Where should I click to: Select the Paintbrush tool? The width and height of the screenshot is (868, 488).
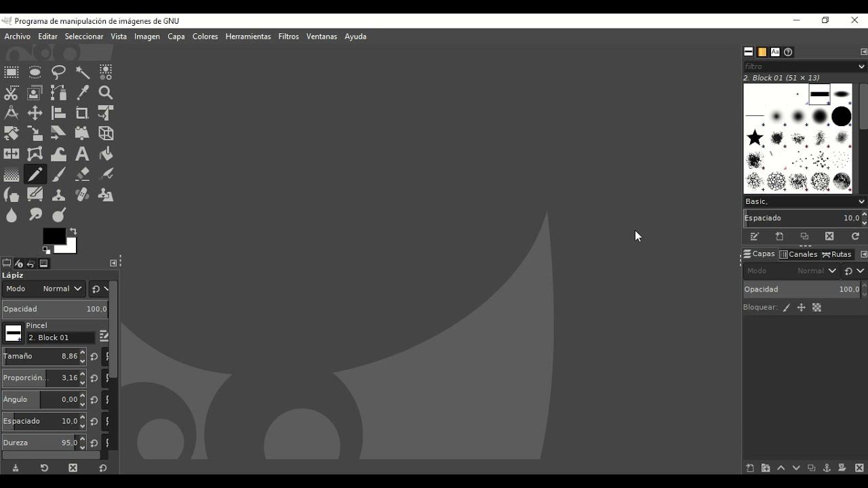59,174
